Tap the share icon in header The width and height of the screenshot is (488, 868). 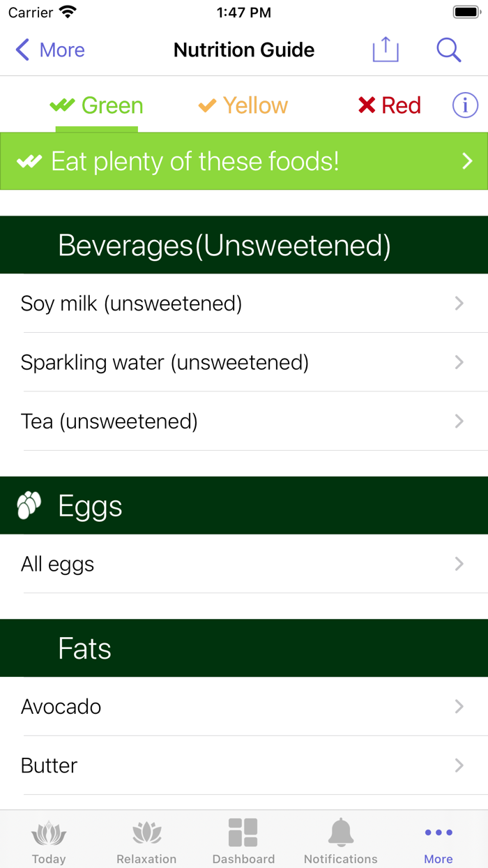click(385, 50)
